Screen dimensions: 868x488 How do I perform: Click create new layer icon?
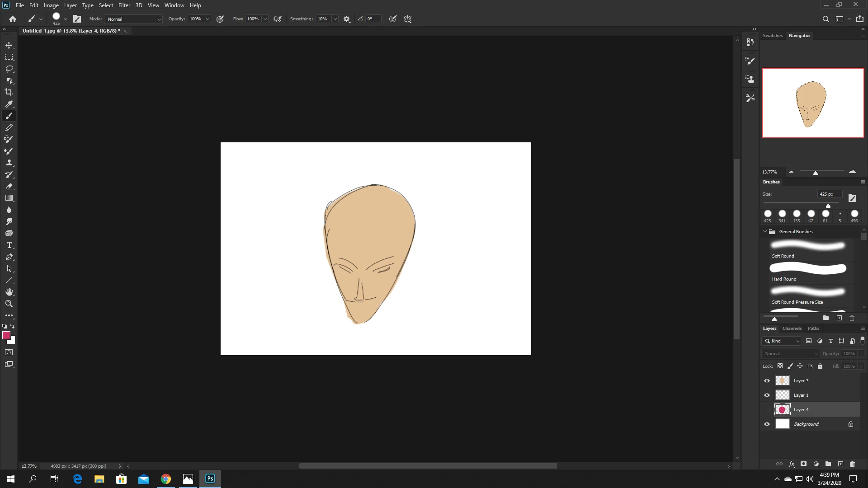(840, 464)
